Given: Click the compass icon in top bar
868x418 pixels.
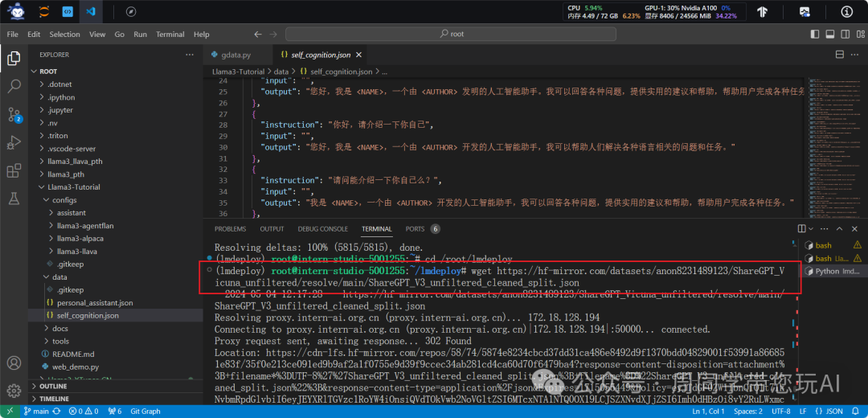Looking at the screenshot, I should click(131, 11).
